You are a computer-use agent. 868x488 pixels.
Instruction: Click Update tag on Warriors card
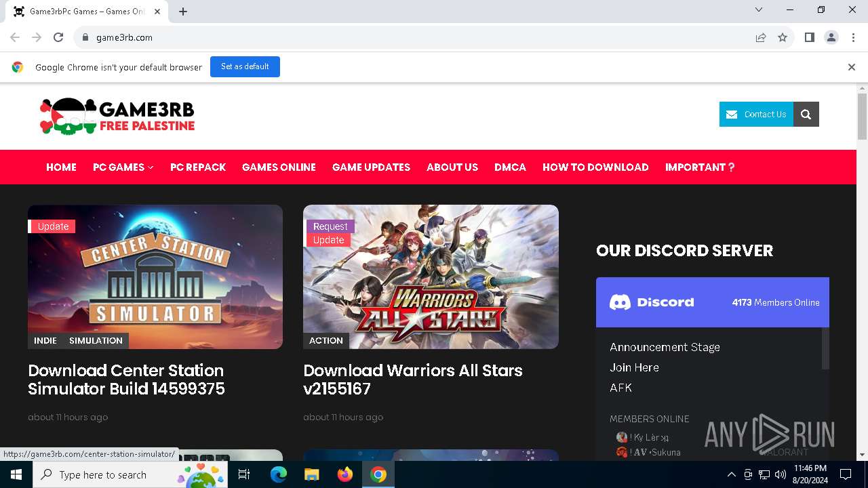point(328,240)
